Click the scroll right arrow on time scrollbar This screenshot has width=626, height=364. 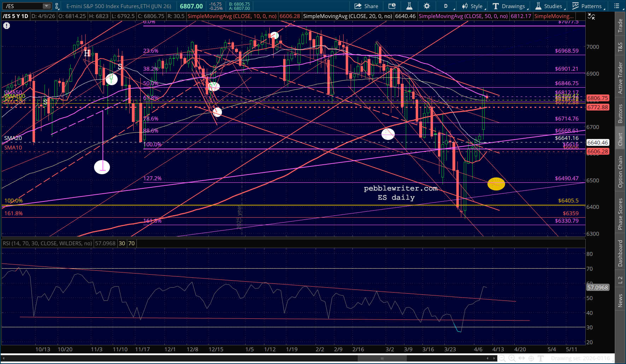[494, 358]
